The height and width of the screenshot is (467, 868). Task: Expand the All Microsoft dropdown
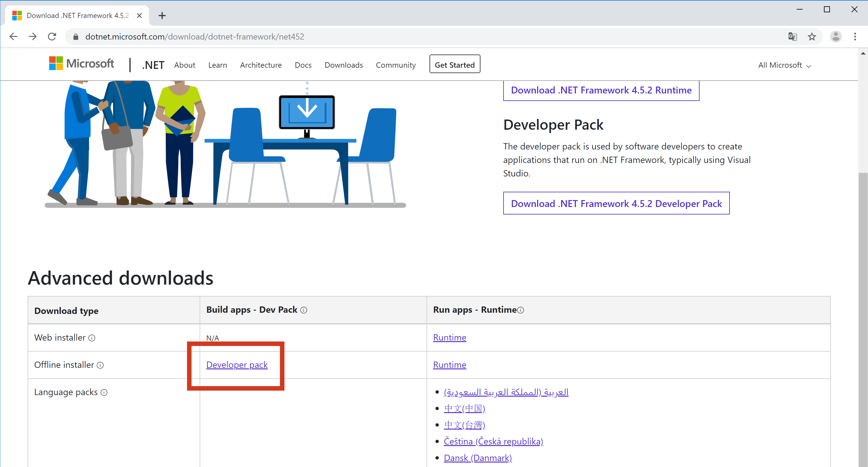pyautogui.click(x=784, y=65)
